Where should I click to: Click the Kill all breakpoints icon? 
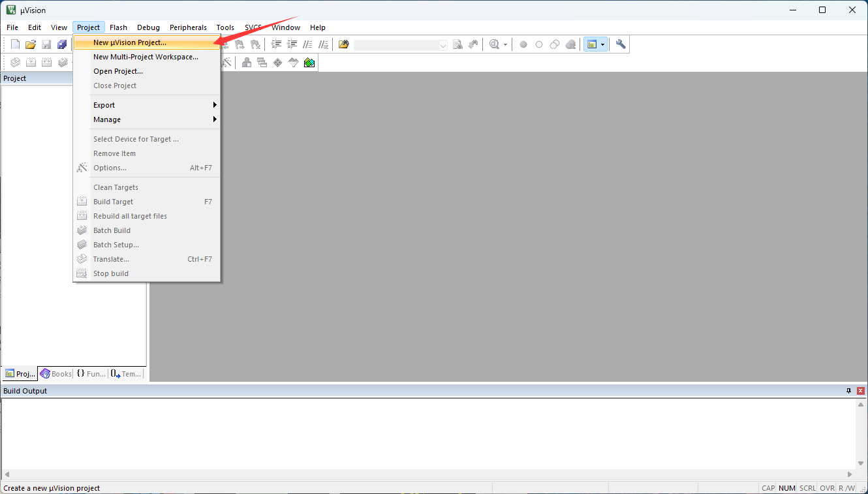click(x=570, y=44)
